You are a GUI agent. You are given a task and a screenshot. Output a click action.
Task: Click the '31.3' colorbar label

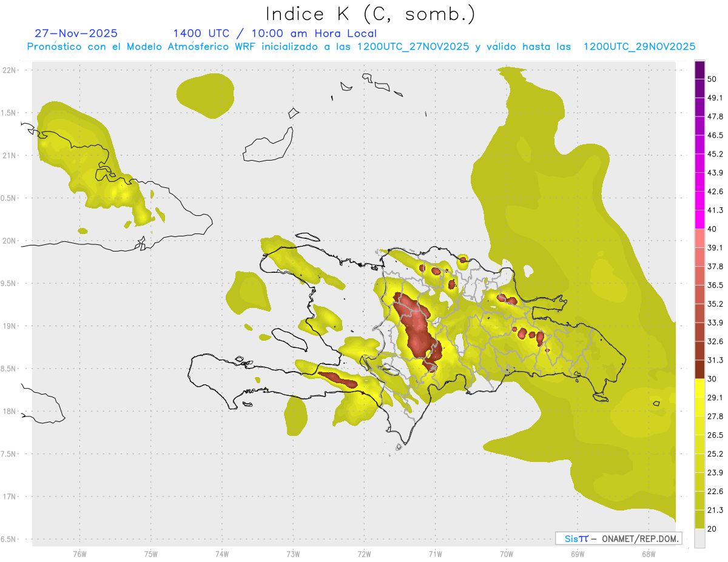pyautogui.click(x=715, y=360)
